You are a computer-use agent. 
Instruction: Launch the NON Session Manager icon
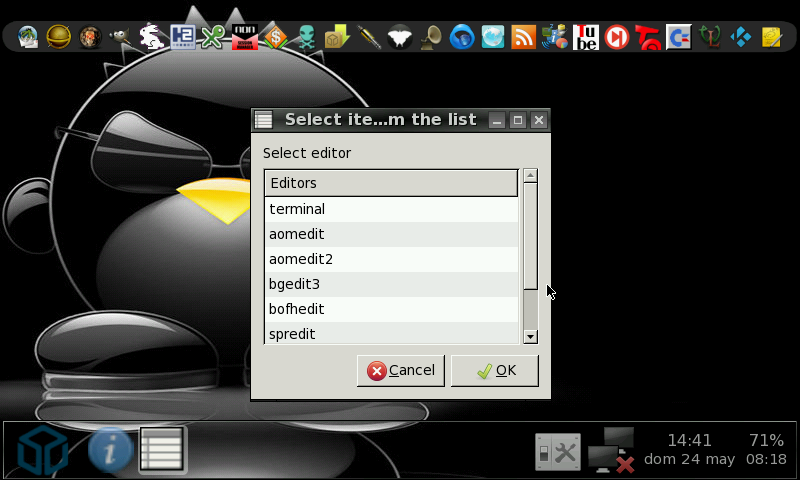tap(244, 37)
